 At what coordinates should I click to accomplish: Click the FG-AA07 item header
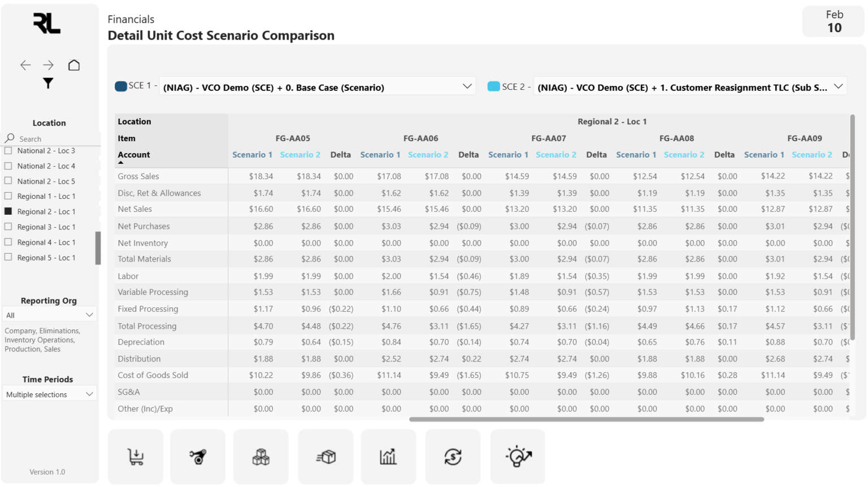pos(549,138)
